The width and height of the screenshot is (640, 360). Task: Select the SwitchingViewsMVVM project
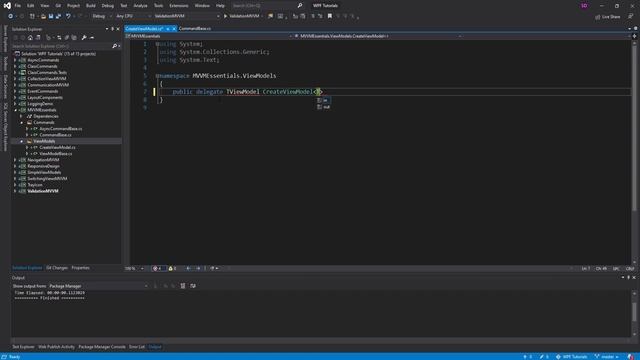(47, 179)
